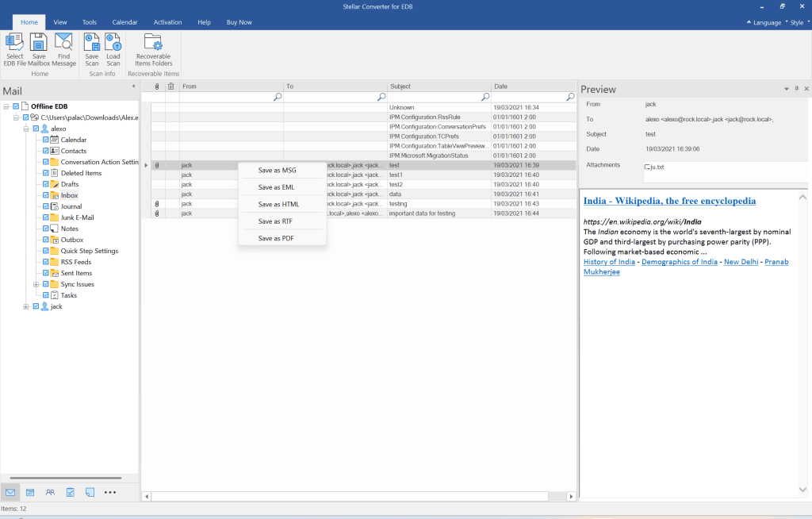Select the 'important data for testing' message row
This screenshot has width=812, height=519.
(363, 213)
